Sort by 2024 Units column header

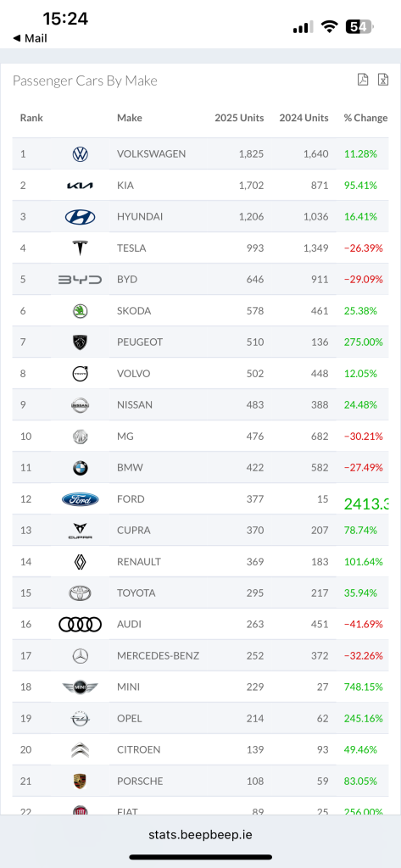pyautogui.click(x=304, y=118)
